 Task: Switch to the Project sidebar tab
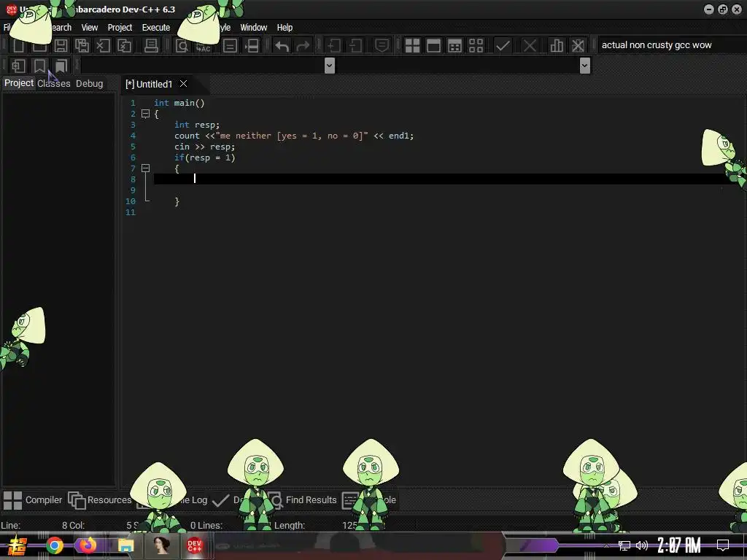tap(19, 83)
